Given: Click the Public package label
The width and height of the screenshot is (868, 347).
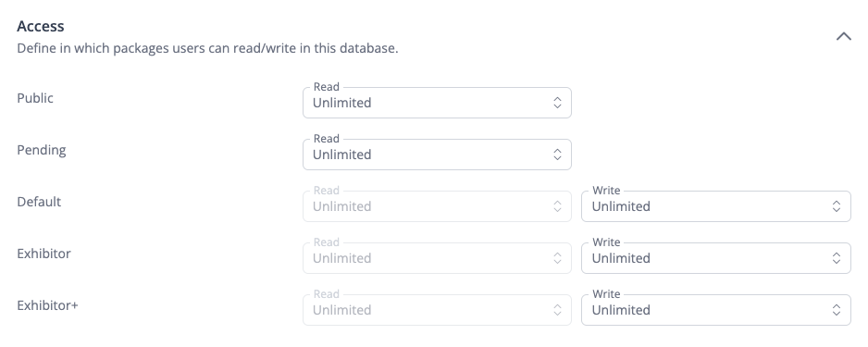Looking at the screenshot, I should tap(35, 98).
